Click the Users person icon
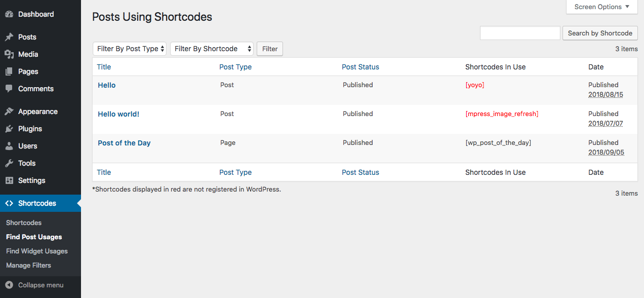 pyautogui.click(x=9, y=146)
